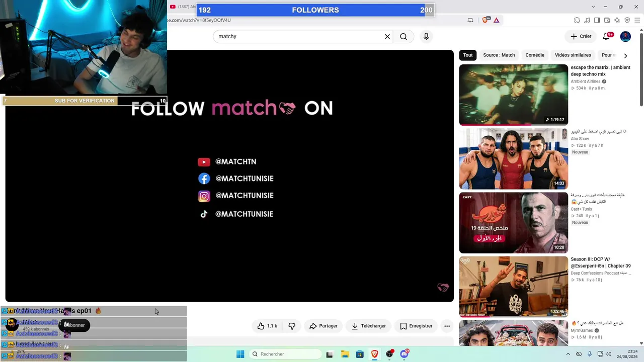Open the browser extensions puzzle icon
This screenshot has width=644, height=362.
[x=577, y=20]
